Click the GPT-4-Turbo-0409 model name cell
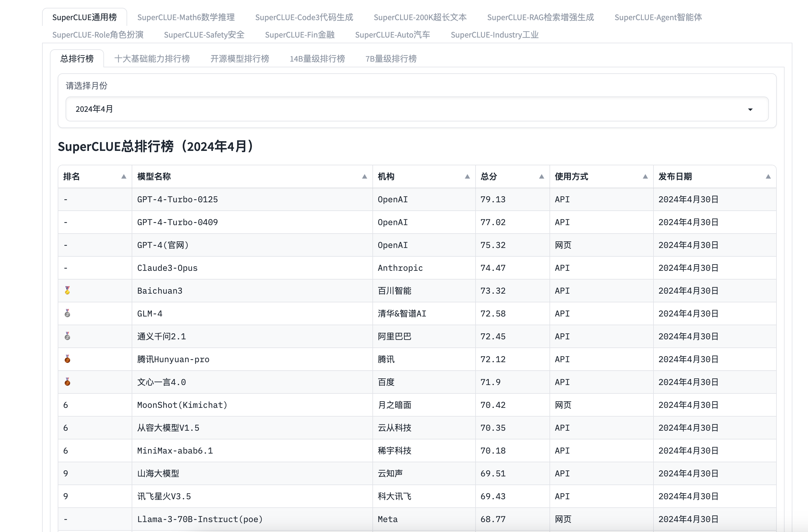 [252, 222]
